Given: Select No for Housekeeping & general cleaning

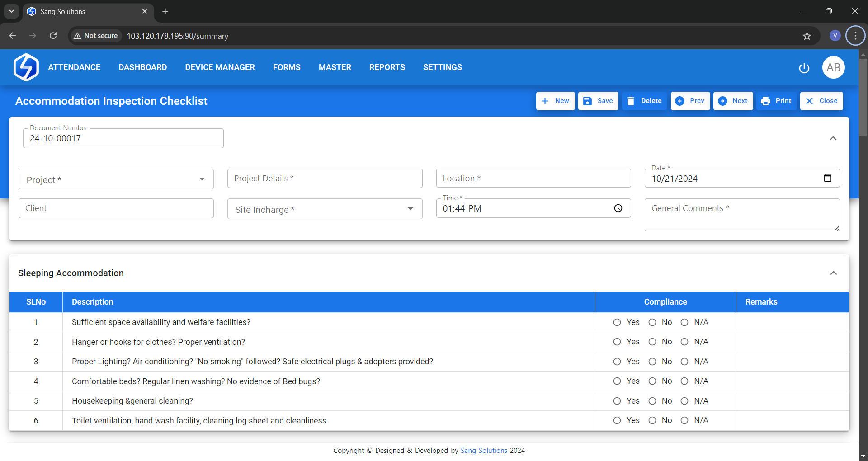Looking at the screenshot, I should pos(652,401).
